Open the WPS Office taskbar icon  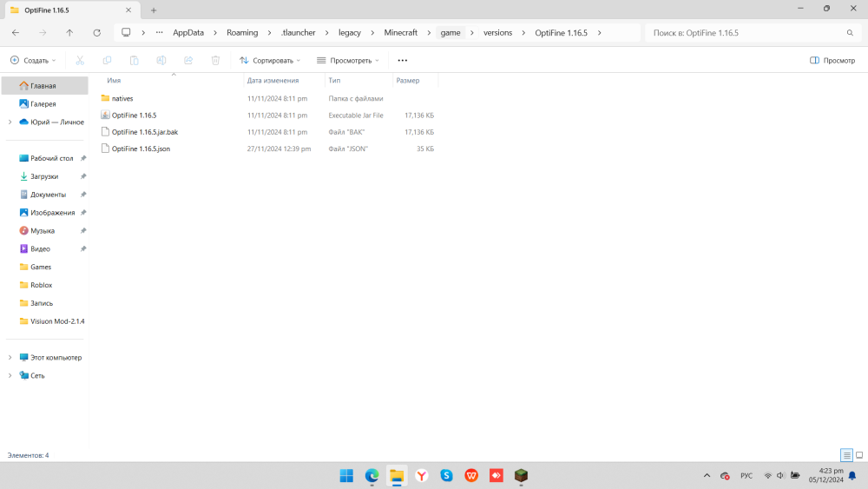(471, 476)
